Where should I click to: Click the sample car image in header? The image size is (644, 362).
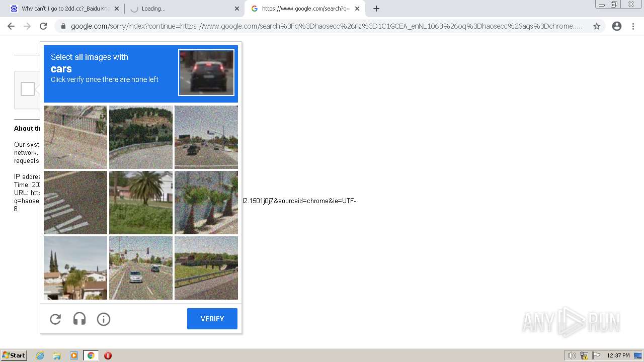click(x=206, y=72)
